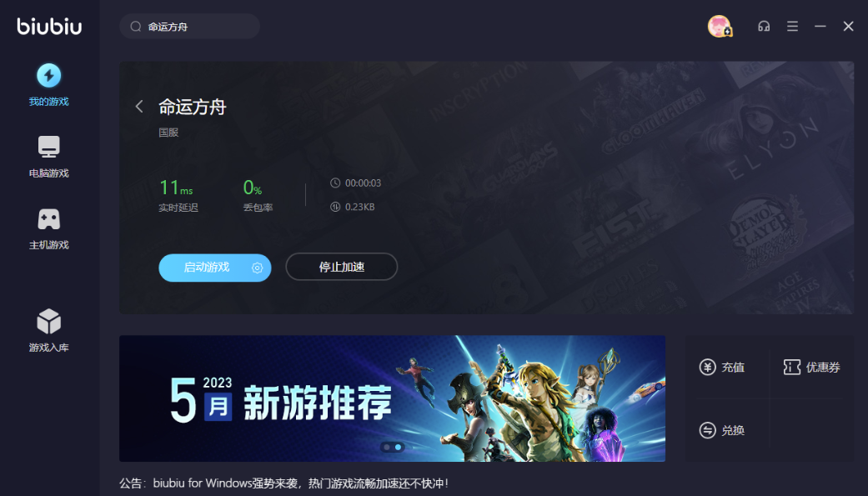
Task: Click the biubiu logo
Action: 49,27
